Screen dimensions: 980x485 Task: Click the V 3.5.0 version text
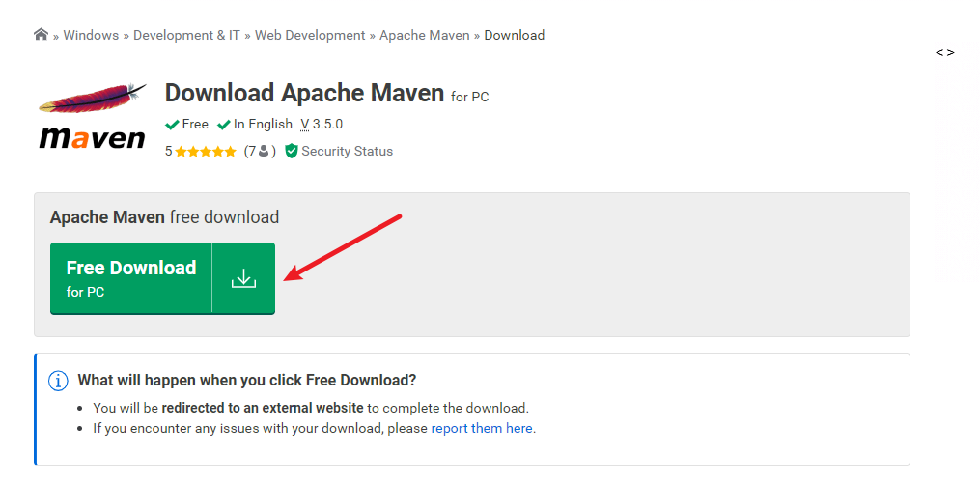(322, 125)
